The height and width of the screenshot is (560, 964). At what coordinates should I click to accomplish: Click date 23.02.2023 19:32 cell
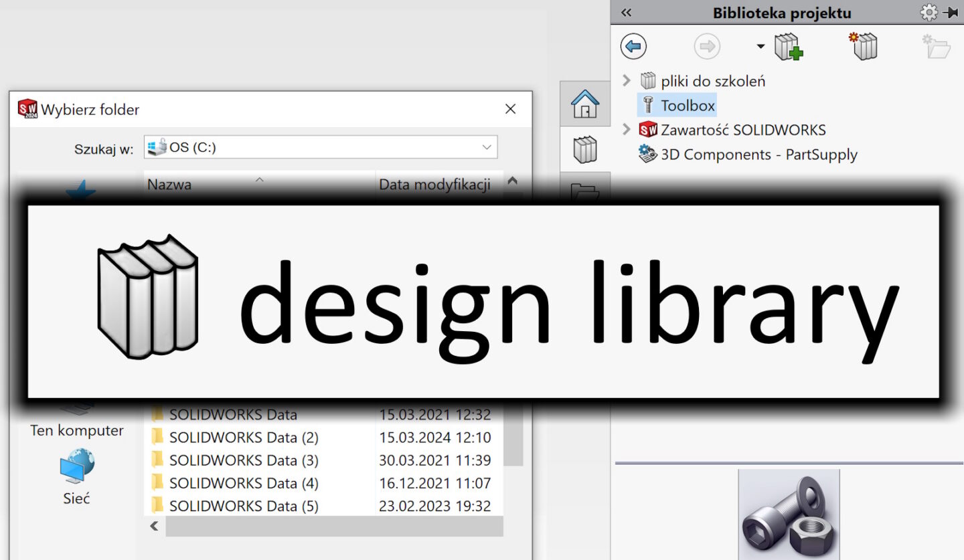click(435, 506)
